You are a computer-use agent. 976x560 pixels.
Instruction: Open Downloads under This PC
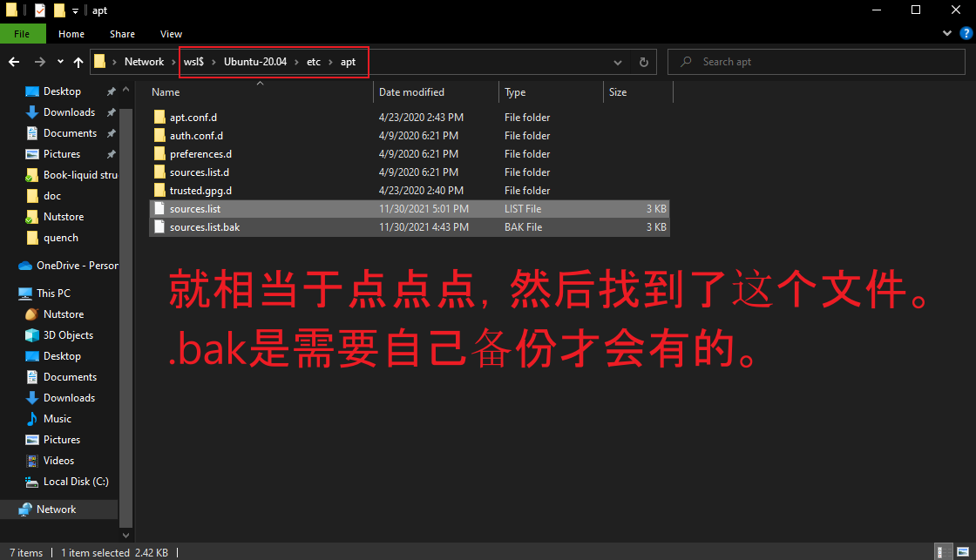click(69, 398)
